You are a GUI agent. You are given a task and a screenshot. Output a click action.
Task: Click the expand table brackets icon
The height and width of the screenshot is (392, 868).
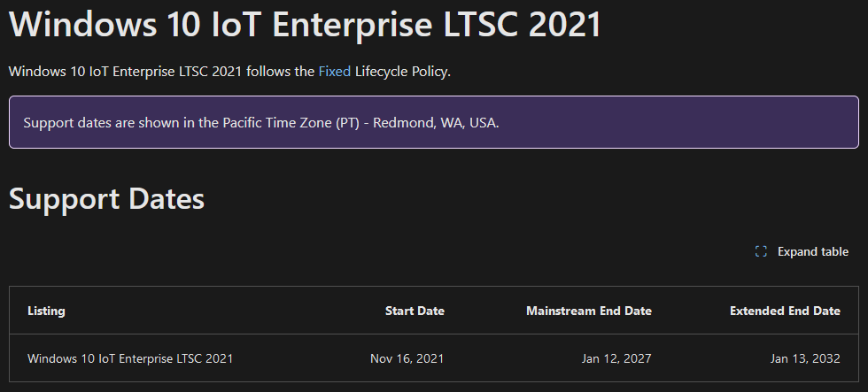pyautogui.click(x=761, y=251)
